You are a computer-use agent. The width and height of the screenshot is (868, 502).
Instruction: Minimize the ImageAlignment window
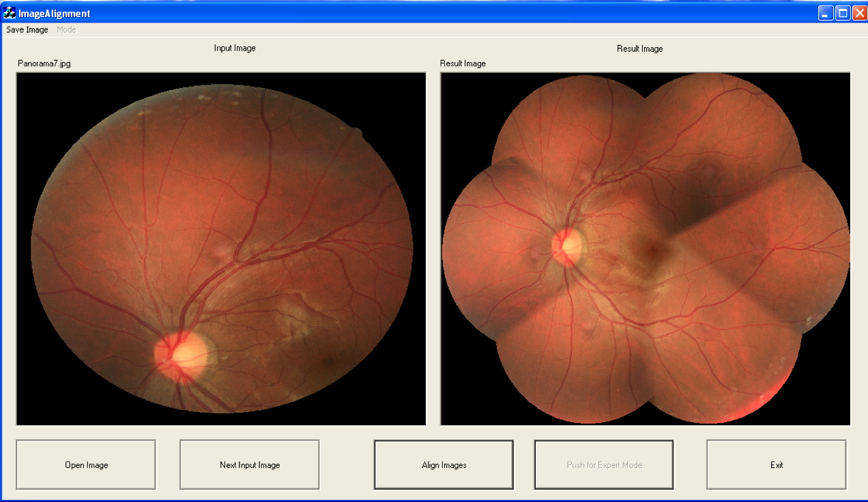[x=826, y=13]
